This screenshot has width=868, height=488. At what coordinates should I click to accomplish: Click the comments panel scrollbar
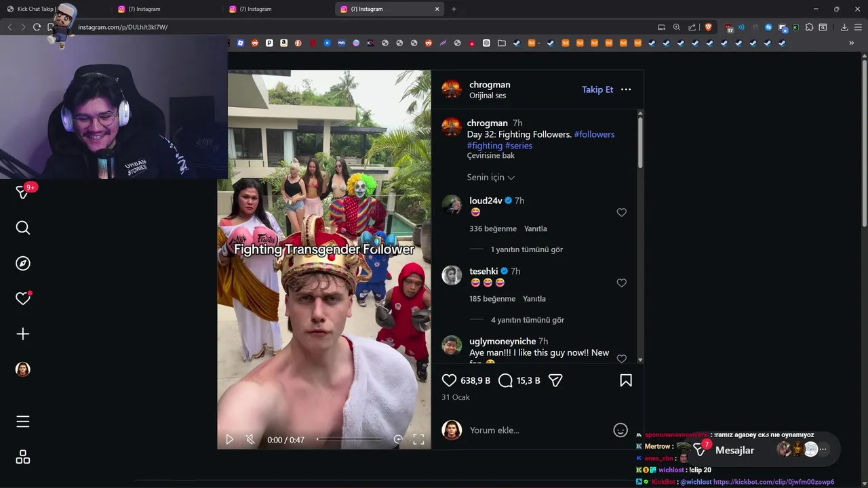pyautogui.click(x=640, y=144)
